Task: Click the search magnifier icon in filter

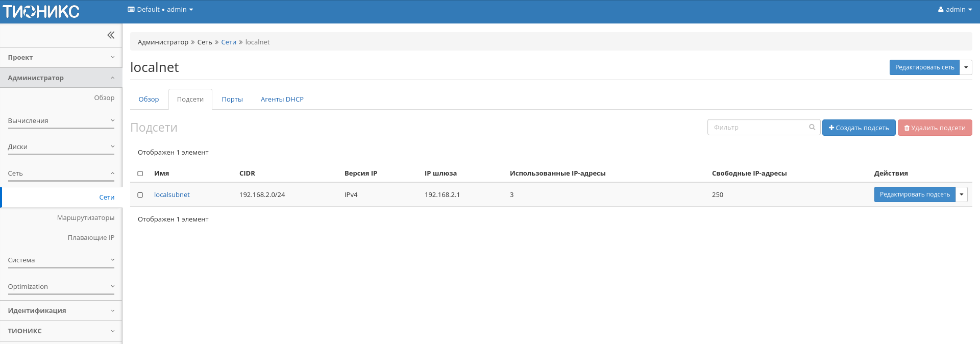Action: point(812,128)
